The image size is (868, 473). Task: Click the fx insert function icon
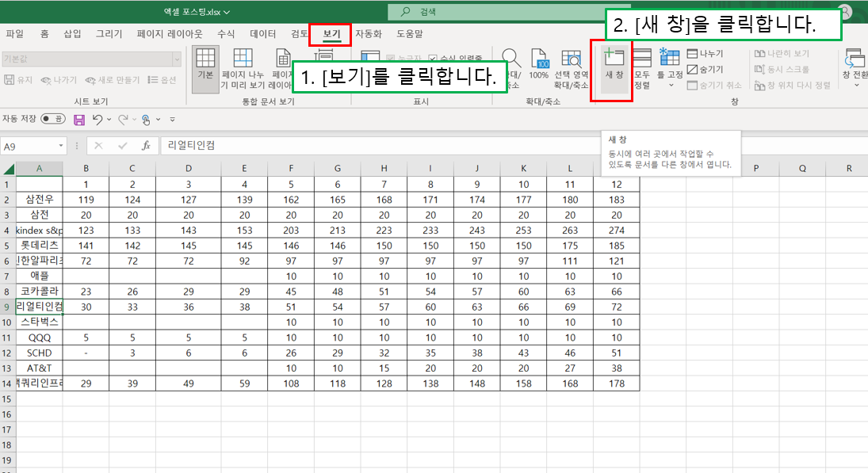coord(146,146)
